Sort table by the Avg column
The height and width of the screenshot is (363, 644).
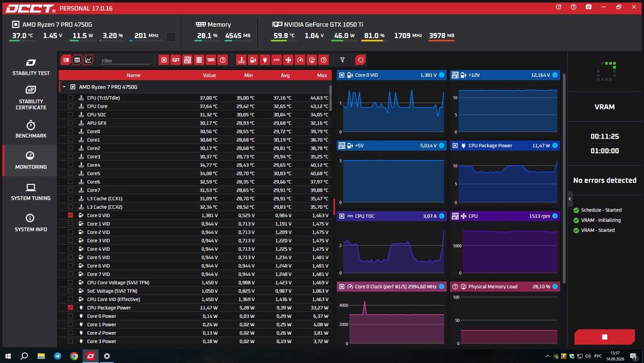click(x=285, y=75)
